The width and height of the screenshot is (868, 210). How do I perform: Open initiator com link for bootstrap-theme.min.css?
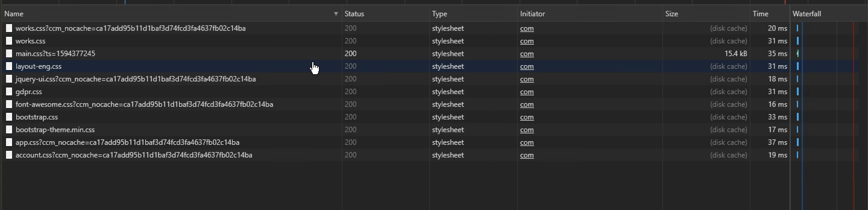tap(527, 130)
